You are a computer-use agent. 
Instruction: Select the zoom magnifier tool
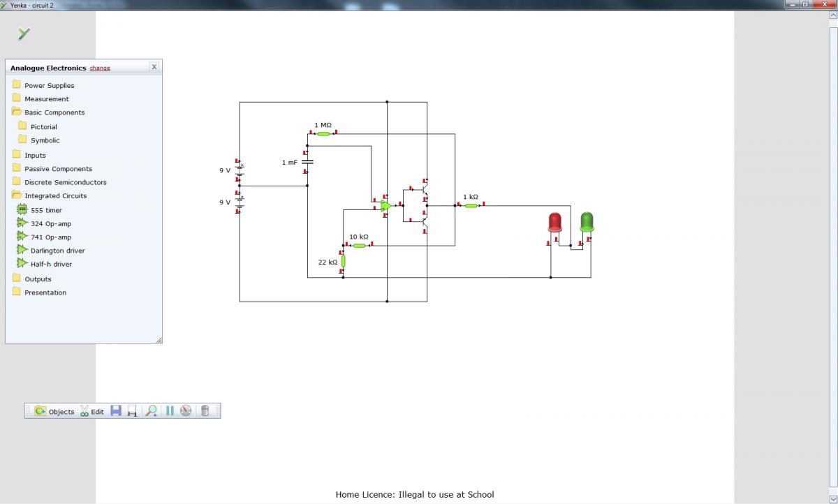[x=151, y=411]
